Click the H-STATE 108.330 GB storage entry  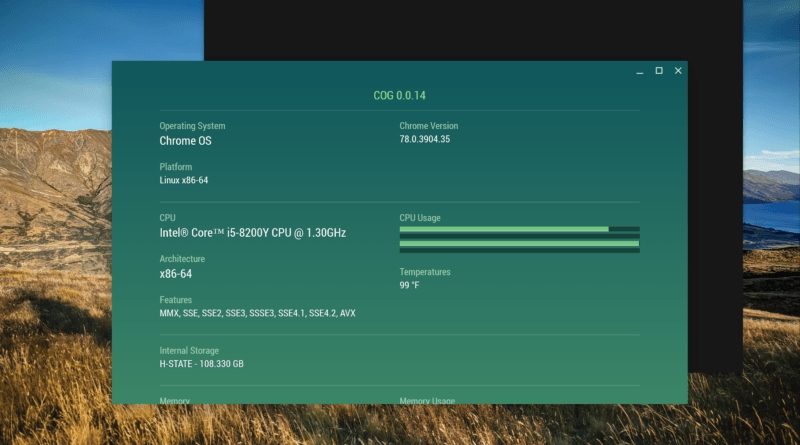(201, 364)
